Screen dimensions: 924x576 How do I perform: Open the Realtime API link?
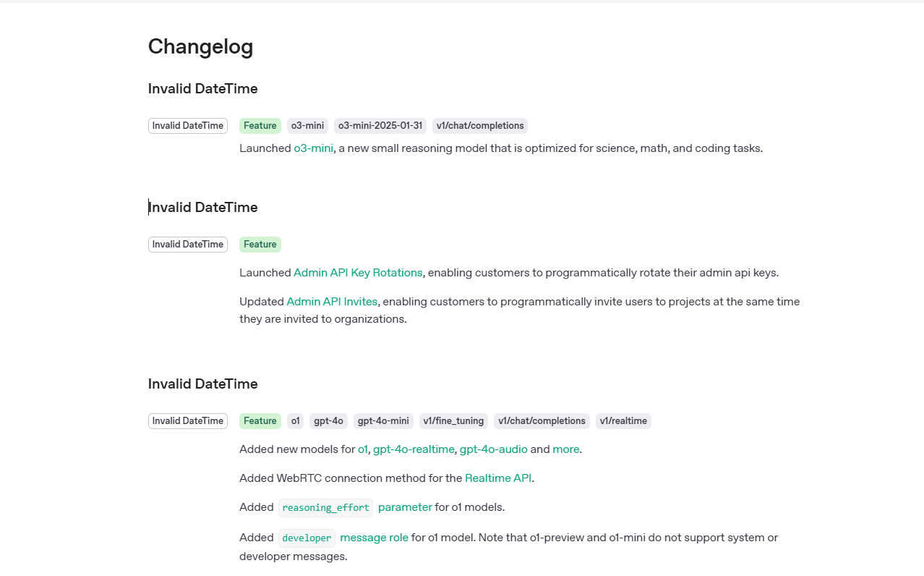[498, 478]
